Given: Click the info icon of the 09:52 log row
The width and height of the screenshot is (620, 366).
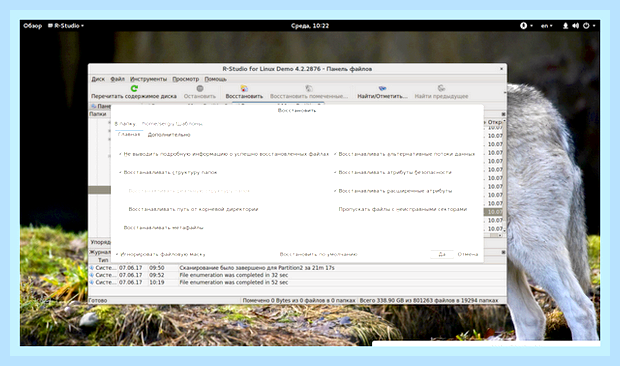Looking at the screenshot, I should coord(92,275).
